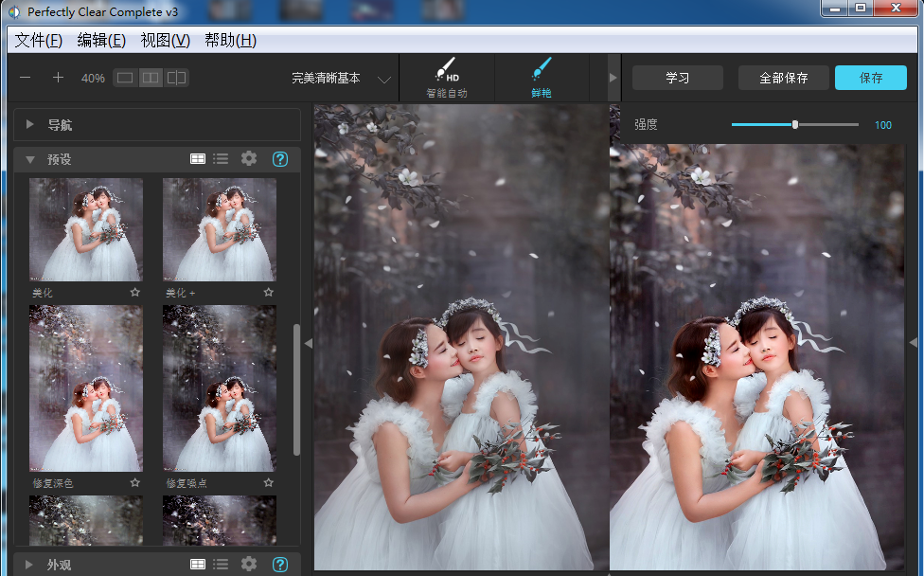
Task: Select the 修复深色 preset thumbnail
Action: pyautogui.click(x=86, y=387)
